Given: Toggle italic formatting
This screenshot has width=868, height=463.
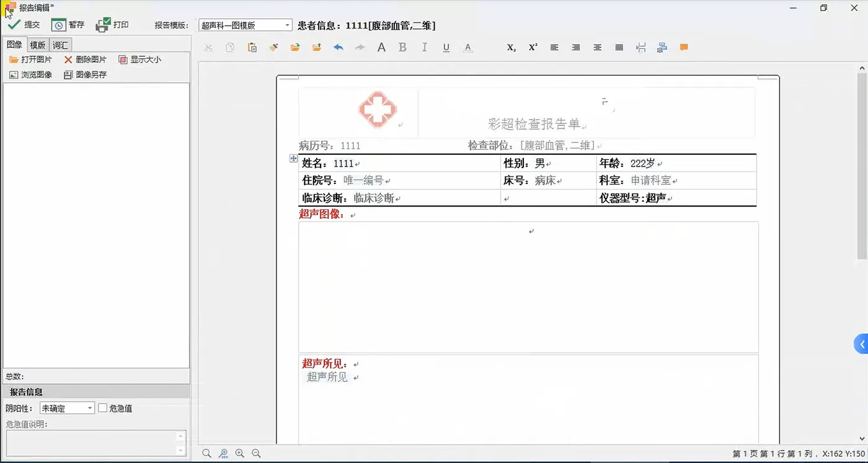Looking at the screenshot, I should click(x=425, y=47).
